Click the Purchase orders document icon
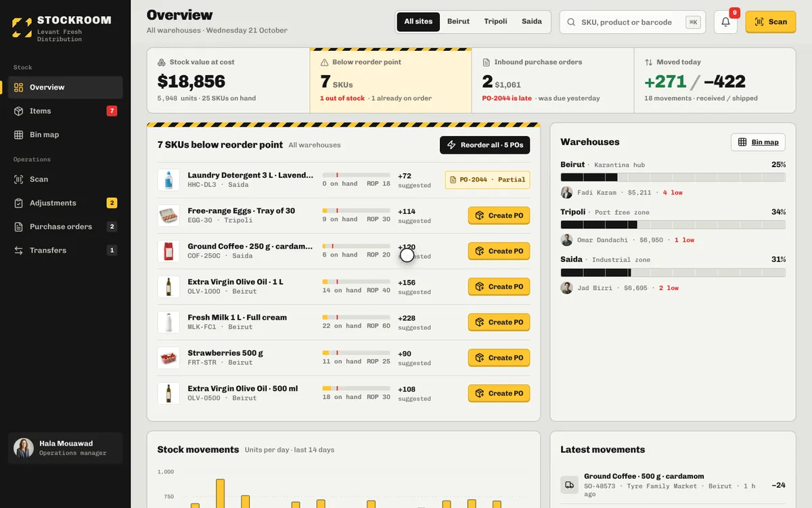 (19, 227)
